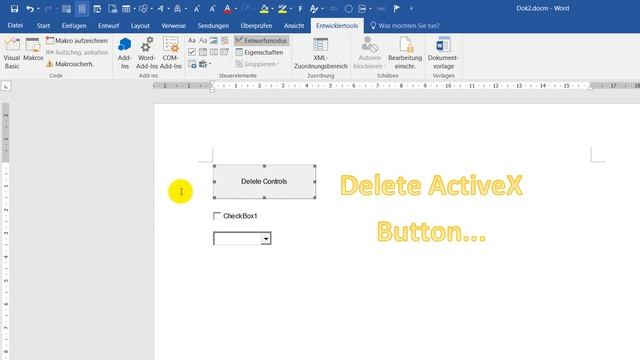640x360 pixels.
Task: Open the highlighter color dropdown arrow
Action: (x=291, y=9)
